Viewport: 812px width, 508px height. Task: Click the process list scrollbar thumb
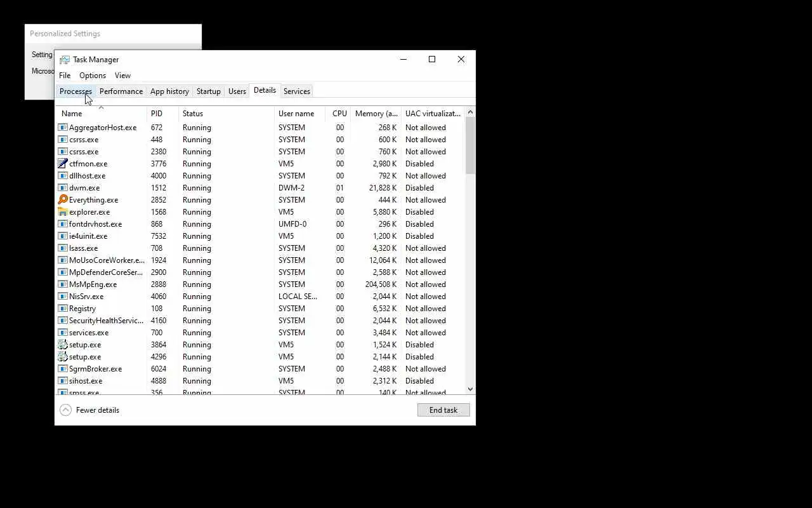point(470,145)
